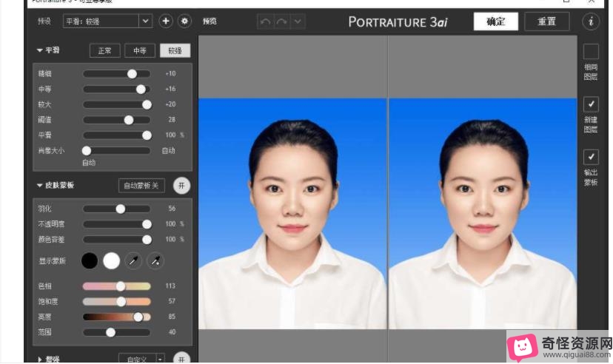The height and width of the screenshot is (364, 613).
Task: Collapse the 皮肤蒙板 section
Action: click(40, 185)
